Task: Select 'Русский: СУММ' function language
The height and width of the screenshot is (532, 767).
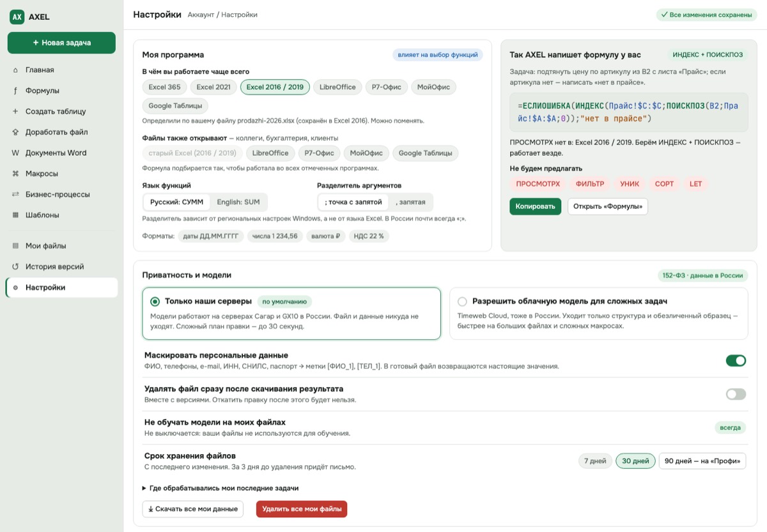Action: click(176, 202)
